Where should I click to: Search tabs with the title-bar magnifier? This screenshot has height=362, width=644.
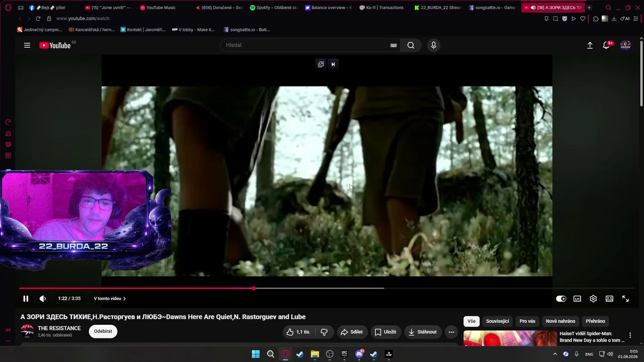point(608,8)
